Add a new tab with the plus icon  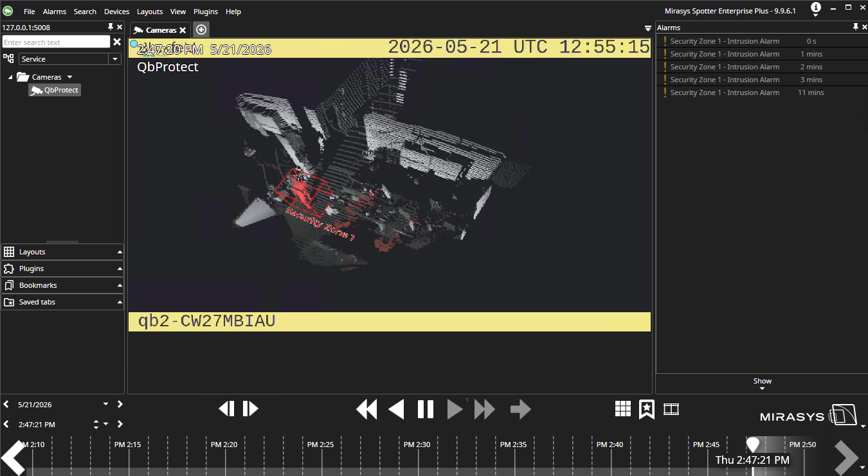[201, 30]
